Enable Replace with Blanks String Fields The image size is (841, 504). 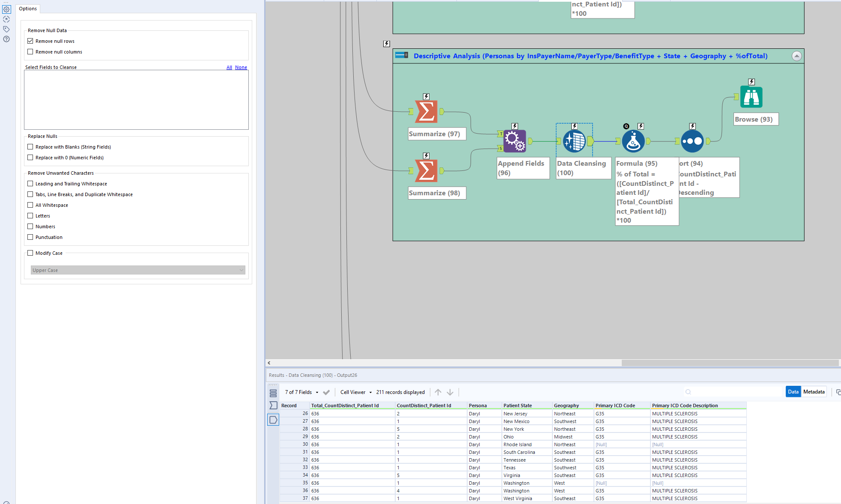(x=31, y=146)
